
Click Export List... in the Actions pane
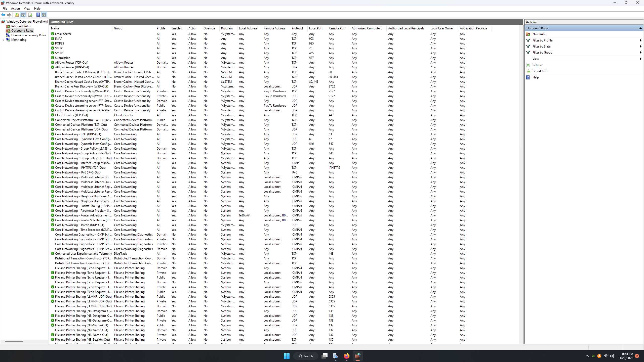541,71
